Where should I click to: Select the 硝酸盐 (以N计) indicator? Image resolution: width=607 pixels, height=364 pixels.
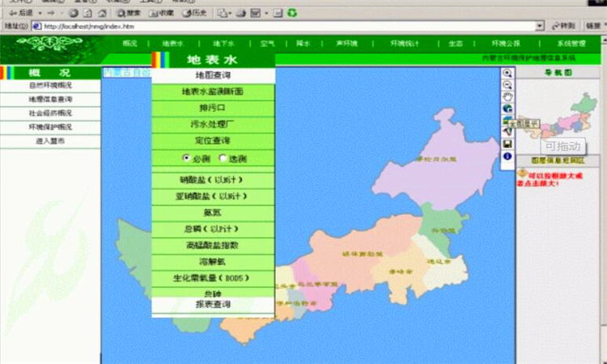[x=214, y=180]
